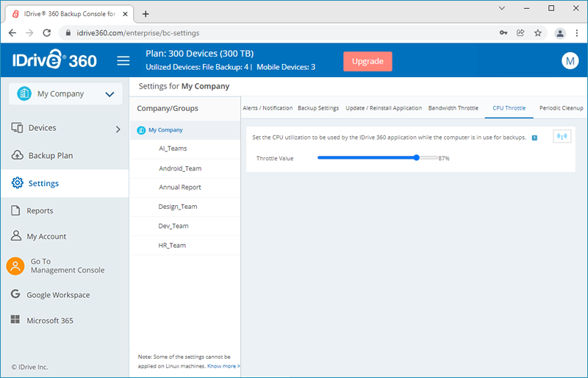The height and width of the screenshot is (378, 588).
Task: Open the Know more link
Action: pos(223,365)
